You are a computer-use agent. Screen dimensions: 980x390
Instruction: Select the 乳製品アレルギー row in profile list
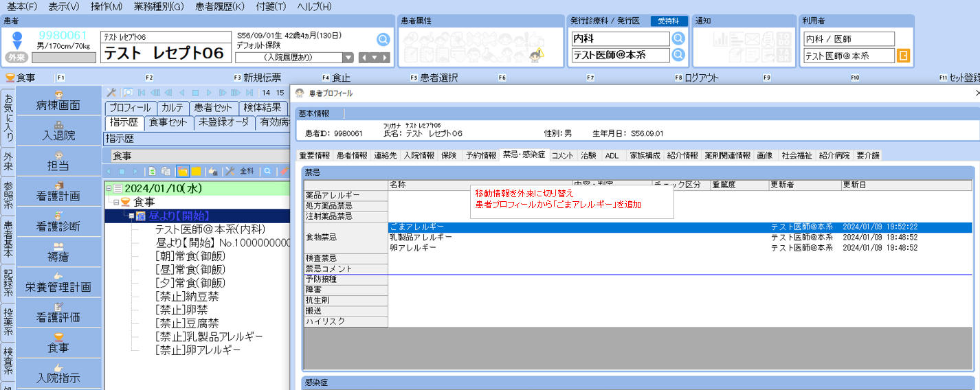click(680, 237)
